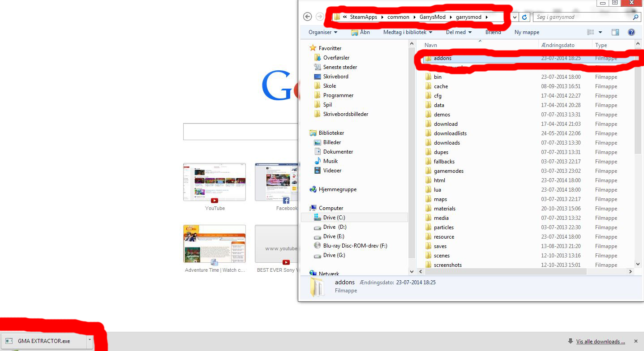Expand the view options dropdown arrow

pyautogui.click(x=600, y=32)
